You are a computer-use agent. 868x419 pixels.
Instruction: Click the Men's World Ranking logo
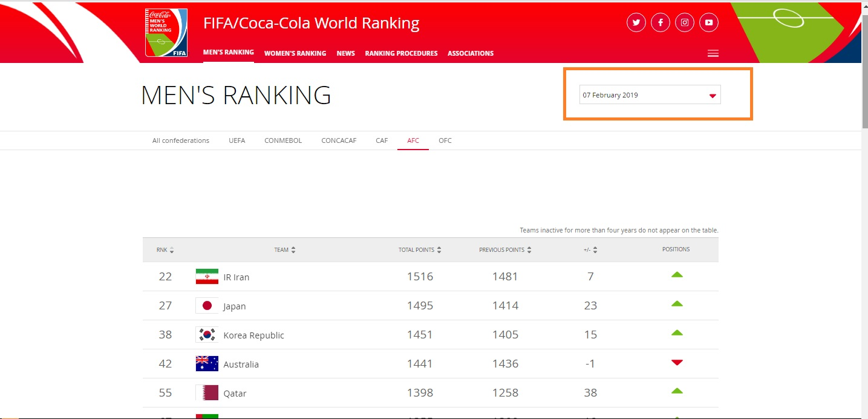point(166,33)
